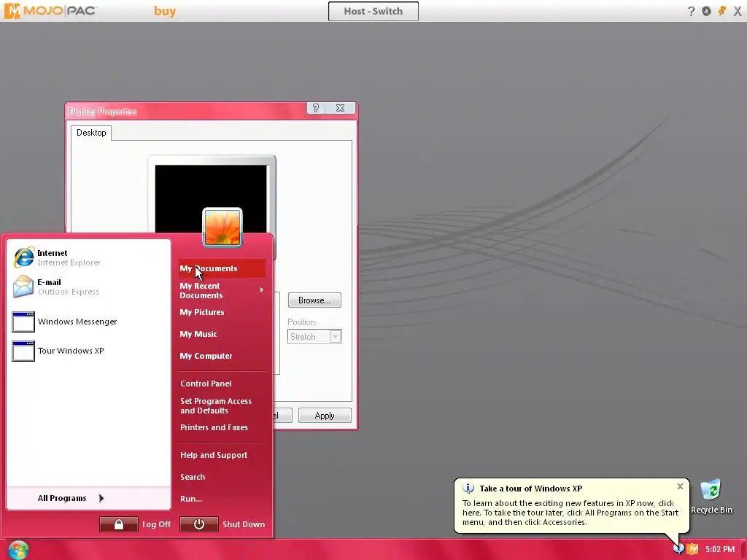Open the Position Stretch dropdown
This screenshot has height=560, width=747.
point(336,337)
